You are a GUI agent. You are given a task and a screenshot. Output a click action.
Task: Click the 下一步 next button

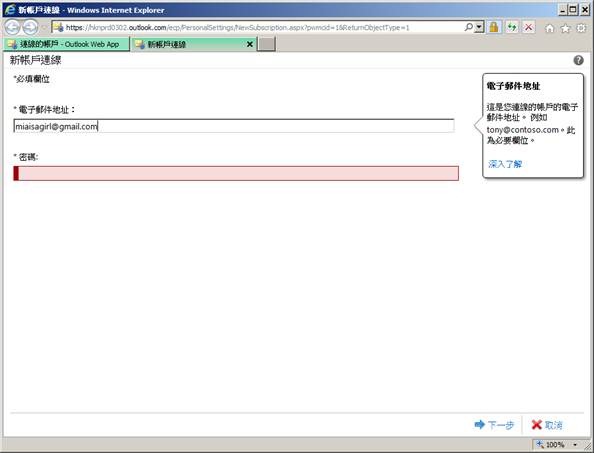494,425
